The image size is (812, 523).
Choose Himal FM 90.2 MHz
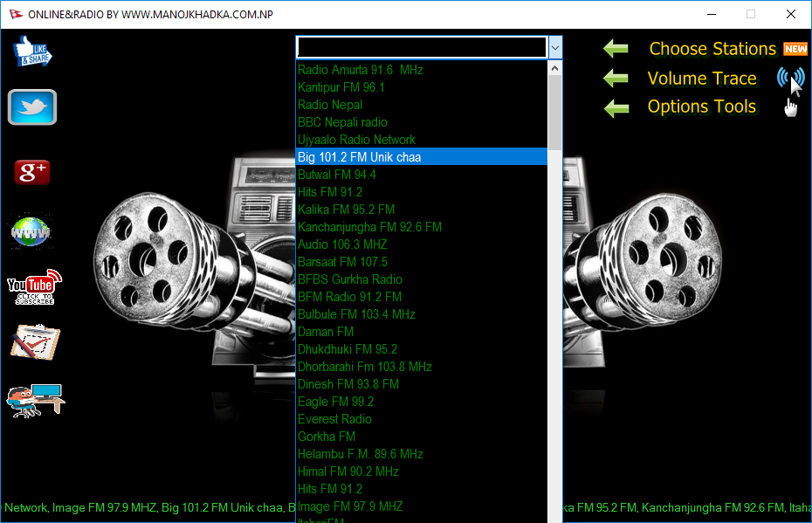click(422, 471)
